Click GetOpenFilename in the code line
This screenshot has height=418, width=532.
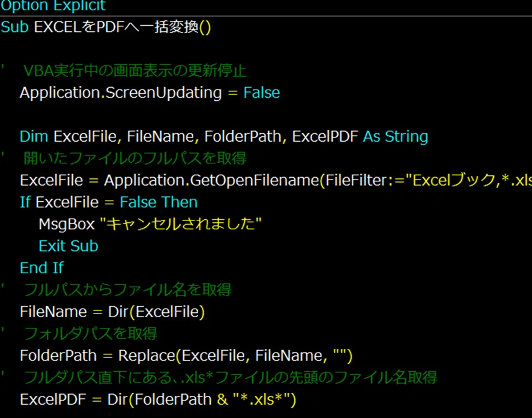click(255, 180)
